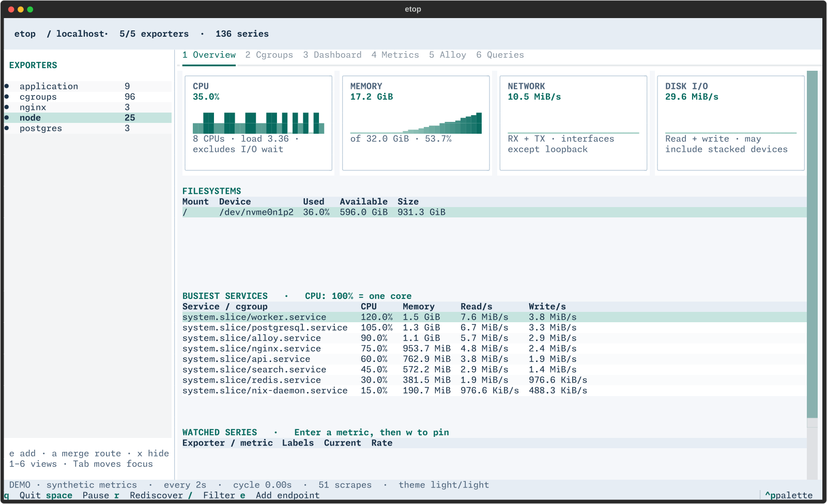Switch to the Metrics tab
Screen dimensions: 827x504
coord(395,55)
